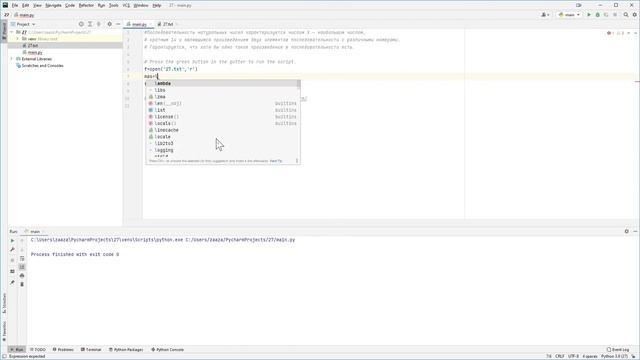Expand the venv folder
Screen dimensions: 640x360
(18, 39)
